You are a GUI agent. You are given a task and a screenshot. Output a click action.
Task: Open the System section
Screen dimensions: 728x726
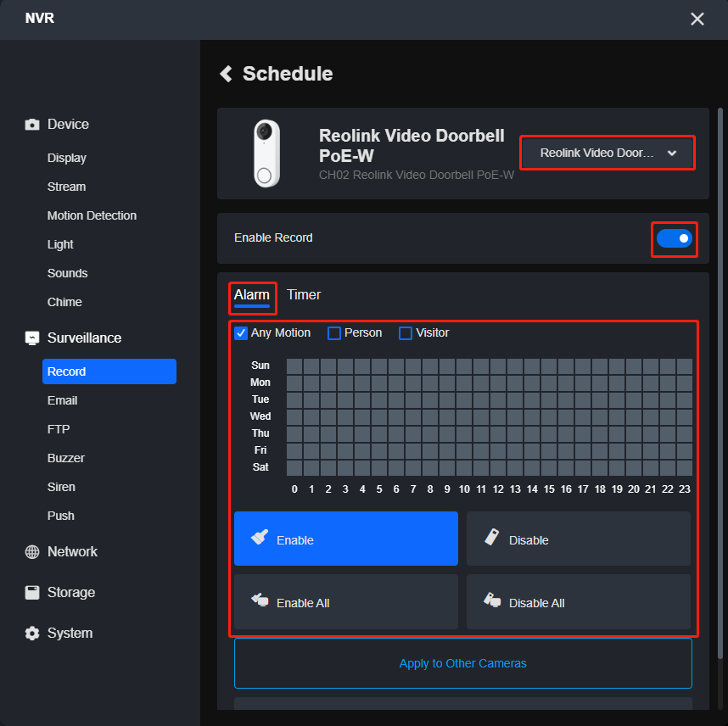[x=70, y=634]
